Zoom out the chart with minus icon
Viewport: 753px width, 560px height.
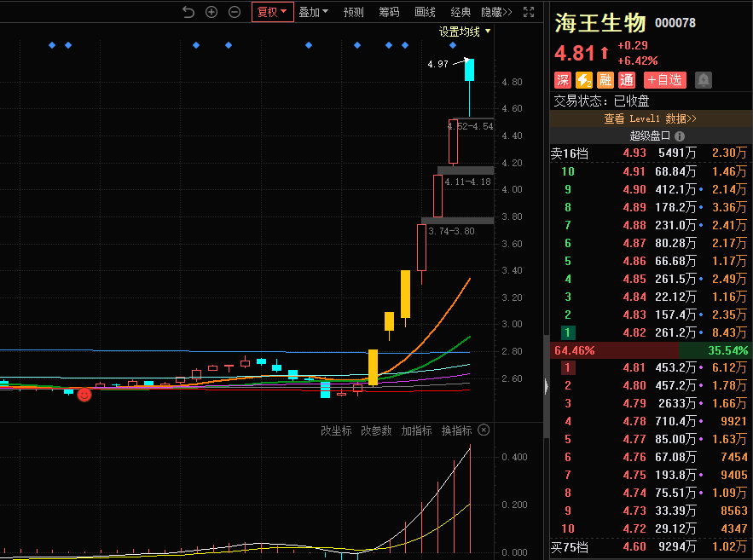pyautogui.click(x=235, y=12)
